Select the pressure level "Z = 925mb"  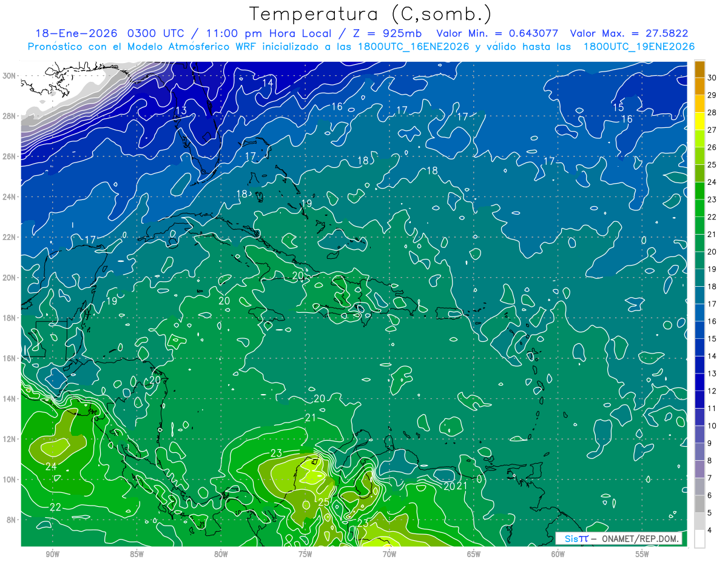386,33
